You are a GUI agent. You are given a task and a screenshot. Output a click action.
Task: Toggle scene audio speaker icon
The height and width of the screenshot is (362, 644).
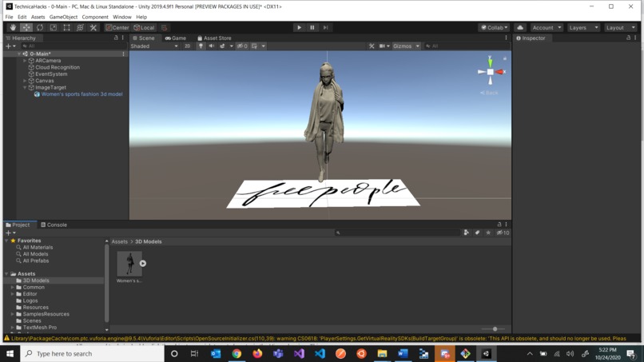(x=212, y=46)
